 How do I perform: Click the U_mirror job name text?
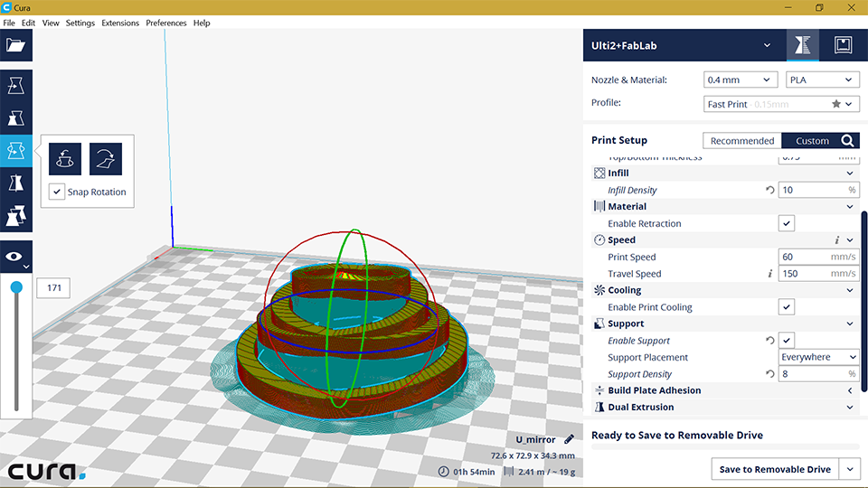click(535, 439)
